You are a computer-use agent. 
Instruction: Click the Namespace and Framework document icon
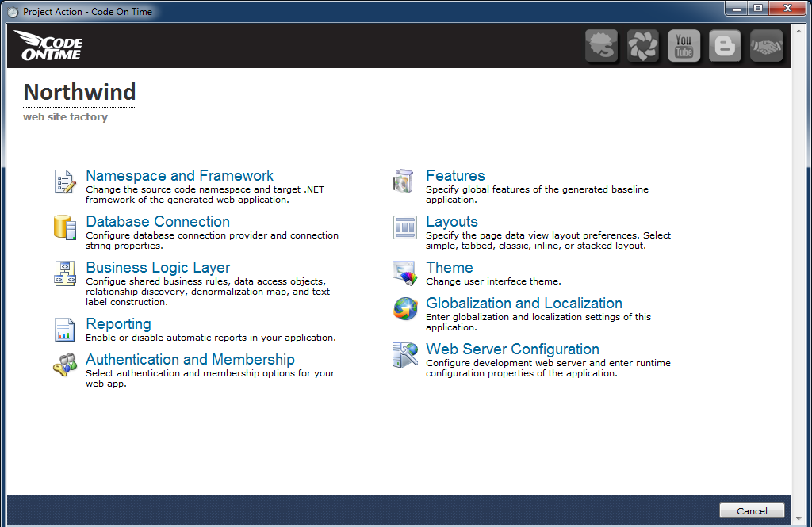pos(65,181)
